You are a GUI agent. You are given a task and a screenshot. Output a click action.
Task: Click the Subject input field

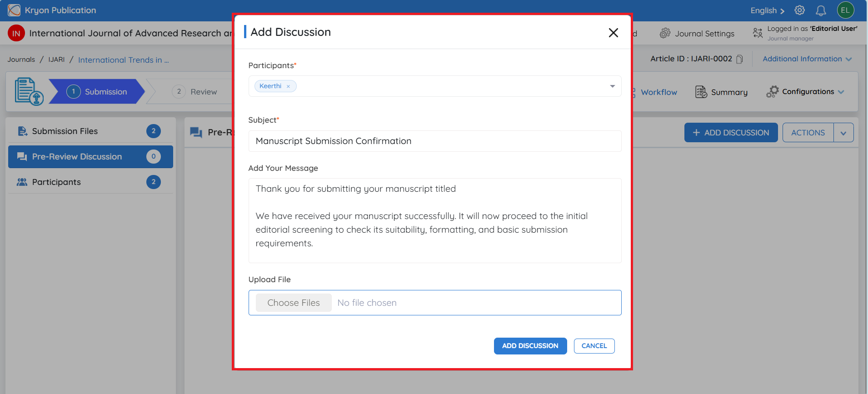coord(435,141)
